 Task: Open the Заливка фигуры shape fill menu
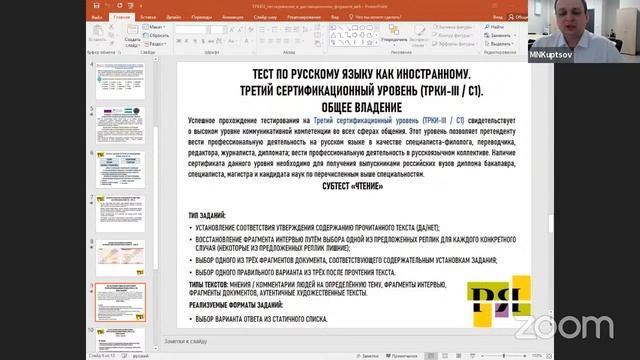(453, 27)
